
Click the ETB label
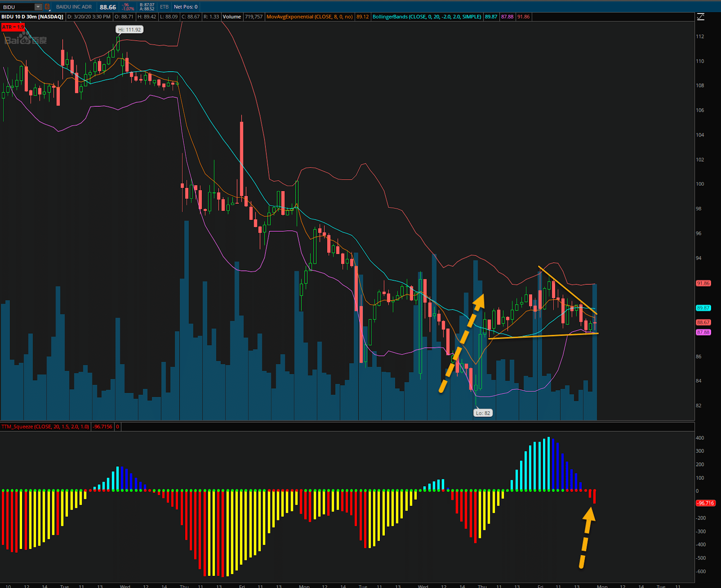[x=164, y=7]
